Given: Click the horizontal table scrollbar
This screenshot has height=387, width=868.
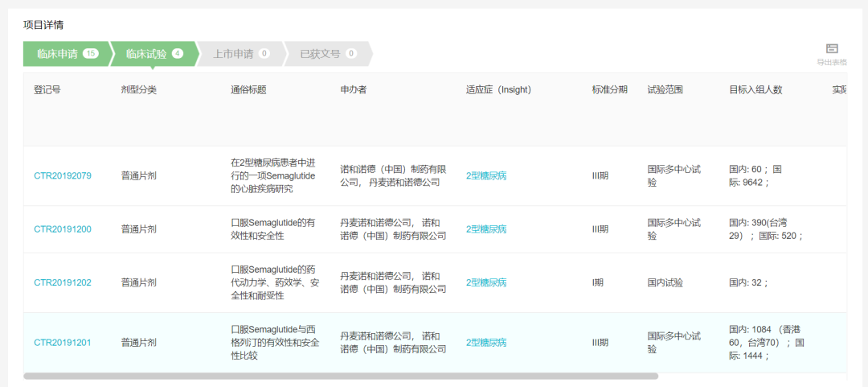Looking at the screenshot, I should pos(341,376).
